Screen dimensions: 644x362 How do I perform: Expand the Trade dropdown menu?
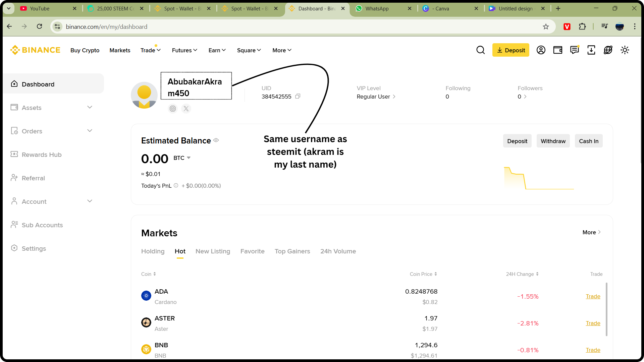pyautogui.click(x=151, y=50)
